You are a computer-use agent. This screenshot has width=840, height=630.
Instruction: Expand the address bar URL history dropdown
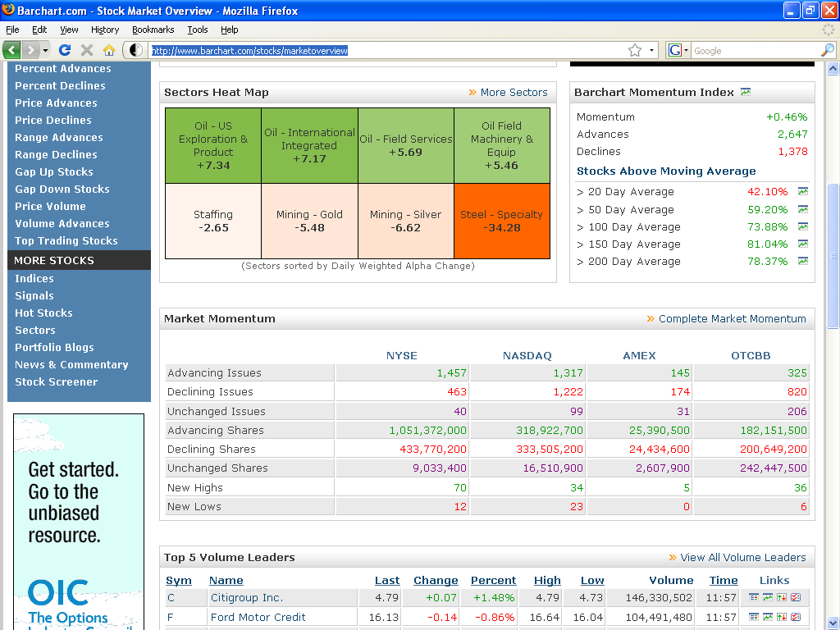coord(651,51)
